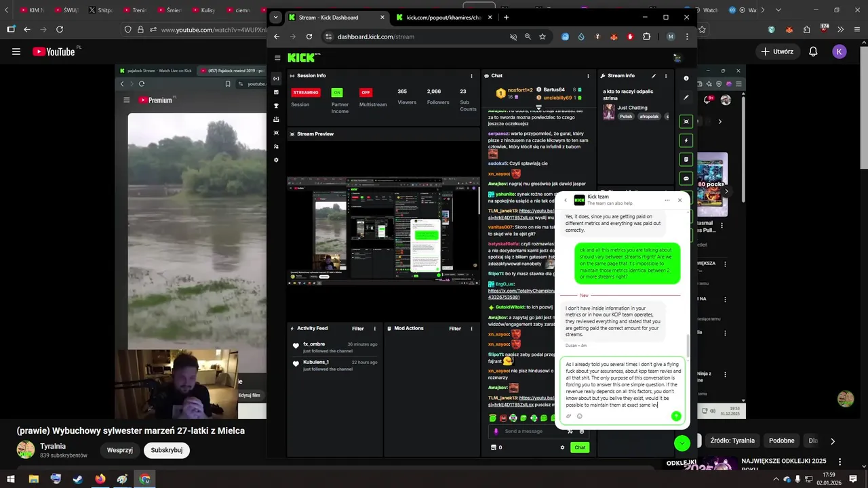Screen dimensions: 868x488
Task: Toggle the lightning bolt quick action button
Action: 686,141
